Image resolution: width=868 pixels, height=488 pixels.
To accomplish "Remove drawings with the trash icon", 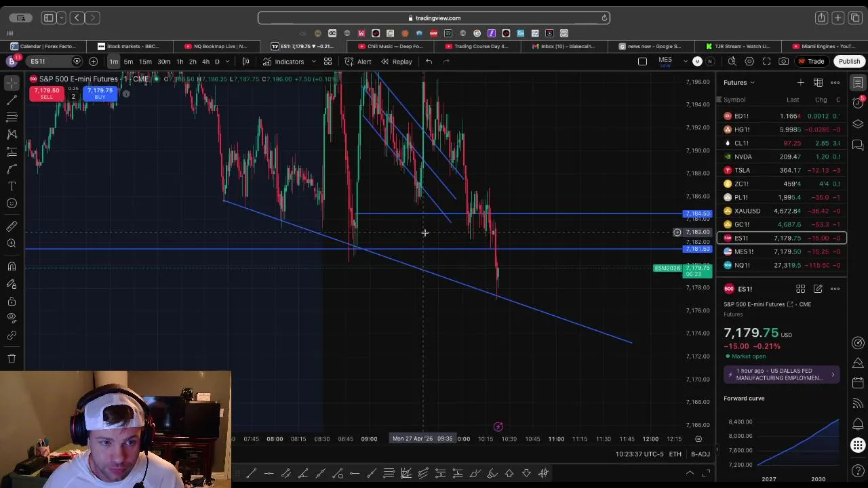I will coord(12,358).
